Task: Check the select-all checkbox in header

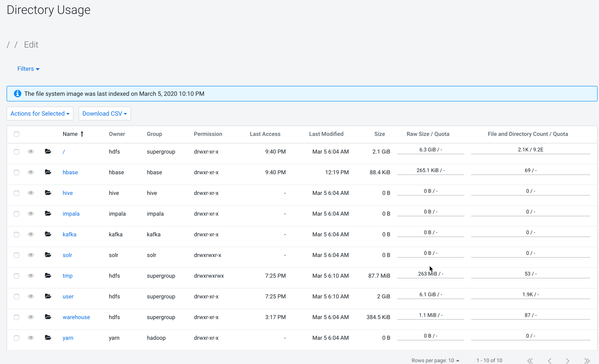Action: [16, 134]
